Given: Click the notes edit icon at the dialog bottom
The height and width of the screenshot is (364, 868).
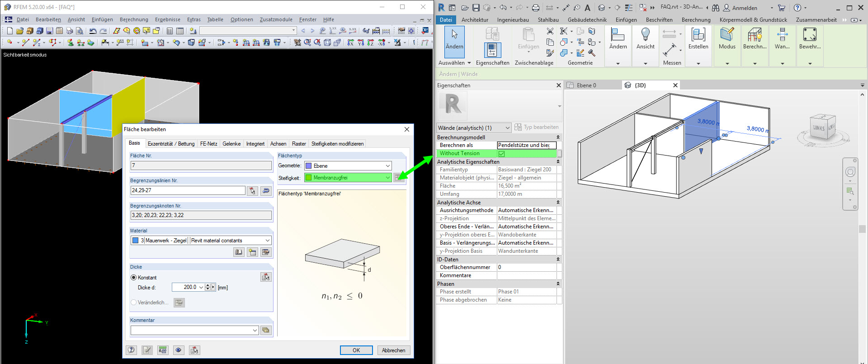Looking at the screenshot, I should tap(147, 350).
